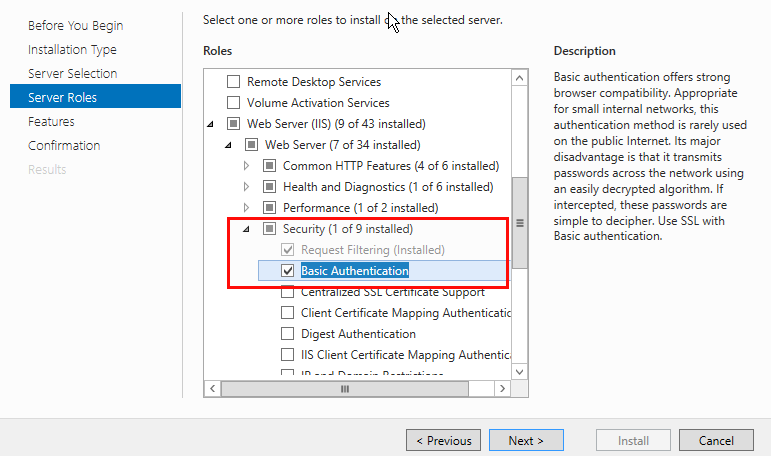Expand Health and Diagnostics node

pos(247,187)
